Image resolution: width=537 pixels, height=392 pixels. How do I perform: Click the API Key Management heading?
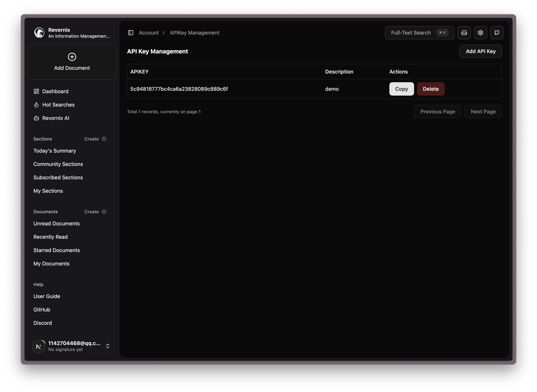coord(157,51)
